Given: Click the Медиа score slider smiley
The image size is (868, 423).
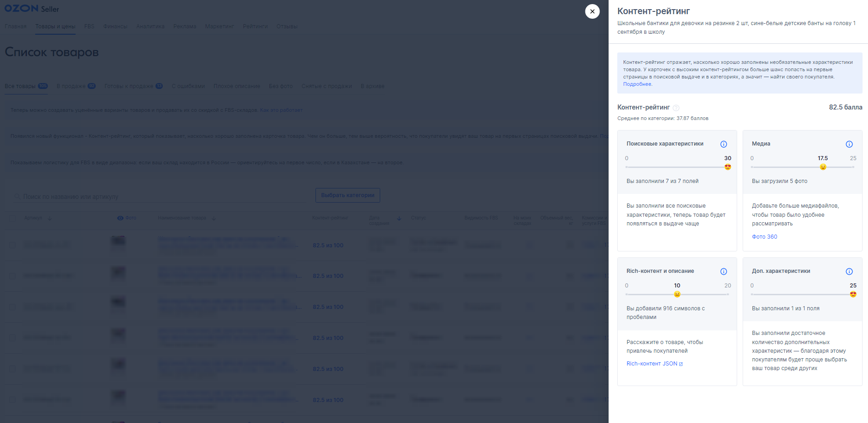Looking at the screenshot, I should [823, 167].
